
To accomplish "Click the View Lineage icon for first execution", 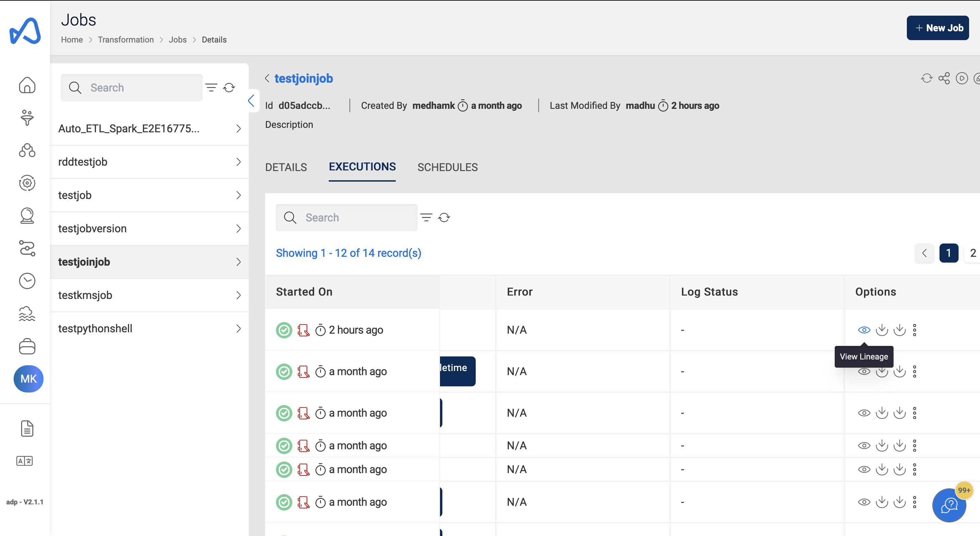I will tap(864, 330).
